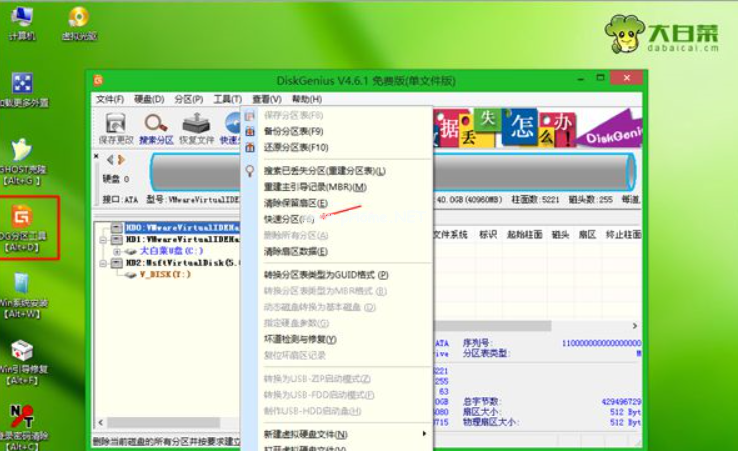Open the 虚拟光驱 desktop disc icon
The image size is (738, 451).
(77, 20)
